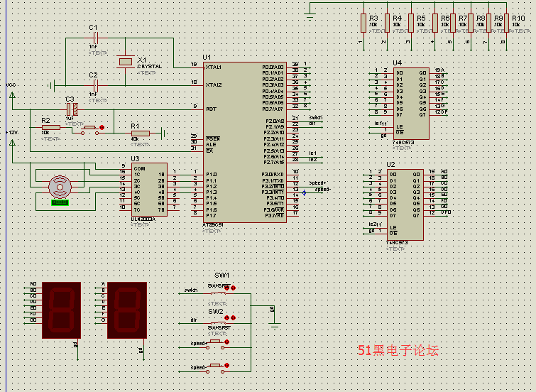Image resolution: width=536 pixels, height=392 pixels.
Task: Push the speed- button cap
Action: [215, 365]
